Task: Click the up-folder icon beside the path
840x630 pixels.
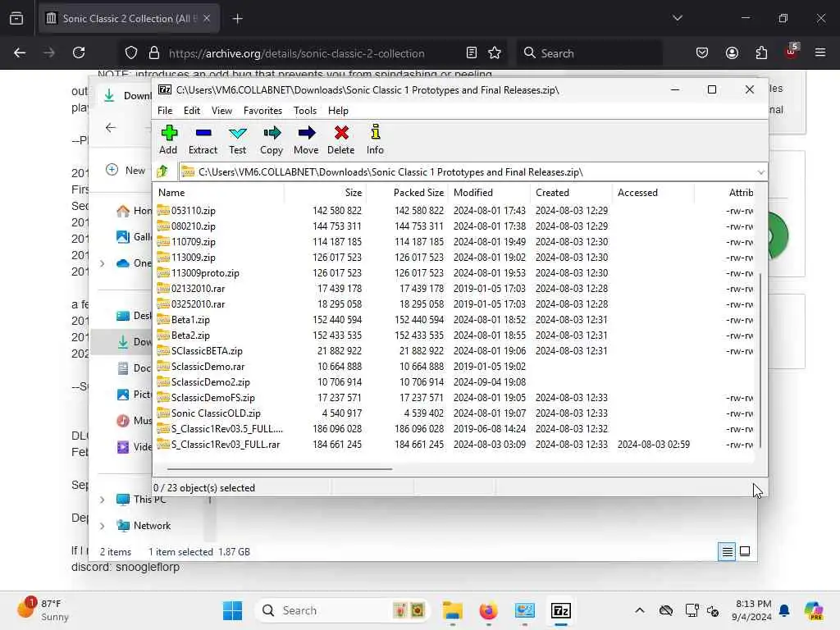Action: pyautogui.click(x=162, y=171)
